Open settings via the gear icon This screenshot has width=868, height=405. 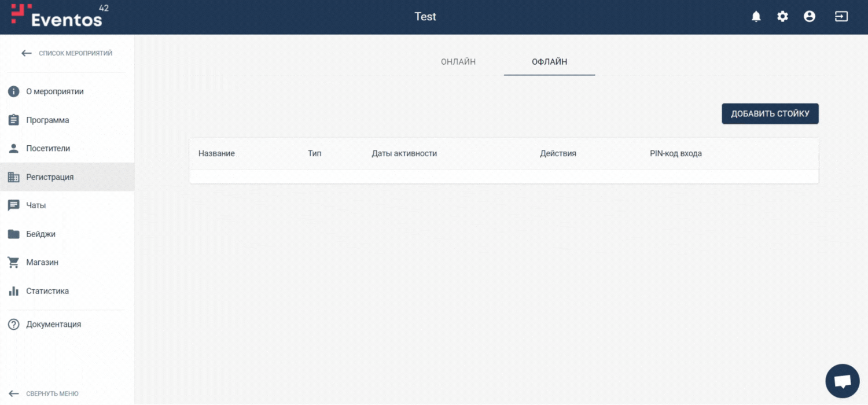coord(782,17)
